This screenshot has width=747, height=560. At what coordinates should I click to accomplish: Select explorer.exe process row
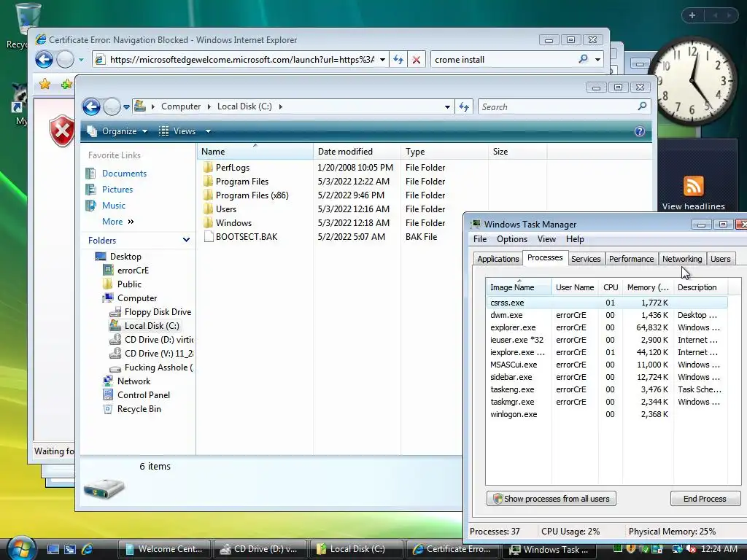pos(607,327)
